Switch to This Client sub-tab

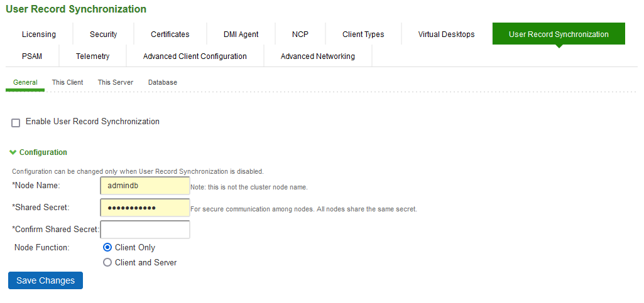click(x=67, y=83)
